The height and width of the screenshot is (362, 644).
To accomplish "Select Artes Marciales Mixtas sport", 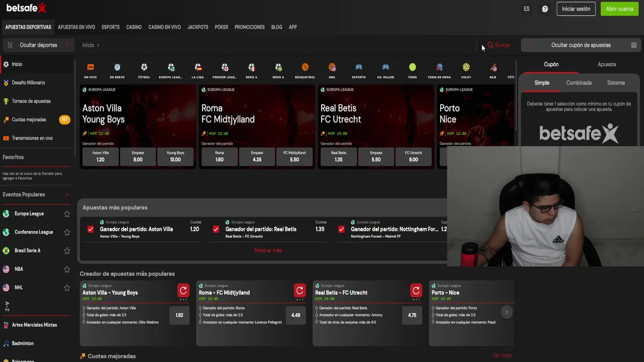I will point(34,325).
